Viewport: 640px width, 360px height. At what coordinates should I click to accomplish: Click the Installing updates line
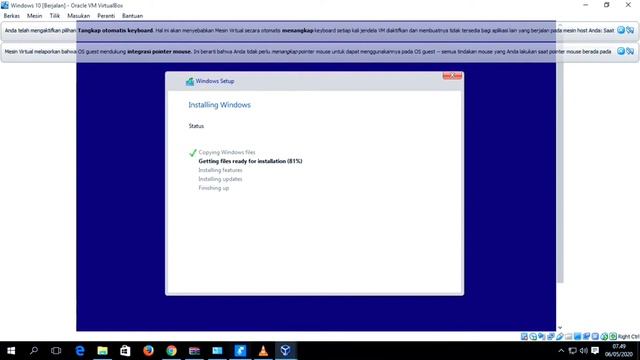220,179
